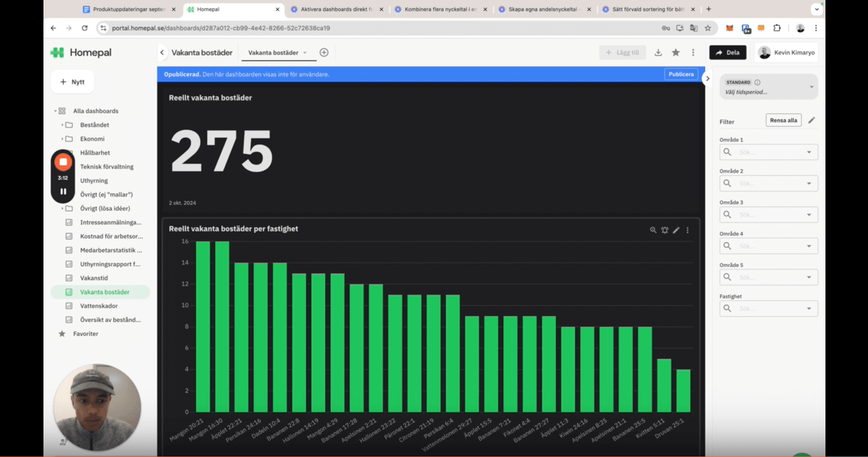Image resolution: width=868 pixels, height=457 pixels.
Task: Open the time period Välj tidsperiod dropdown
Action: pyautogui.click(x=769, y=87)
